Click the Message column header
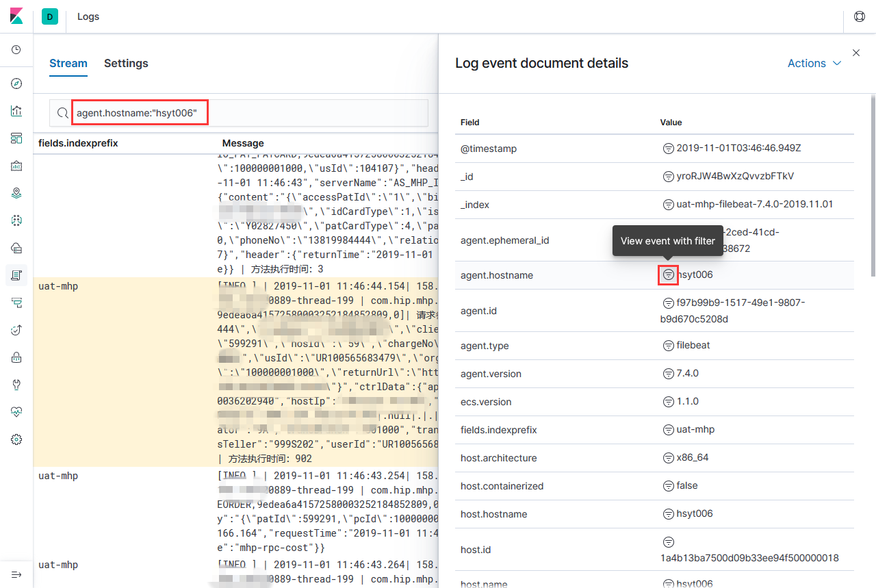The width and height of the screenshot is (876, 588). [243, 143]
